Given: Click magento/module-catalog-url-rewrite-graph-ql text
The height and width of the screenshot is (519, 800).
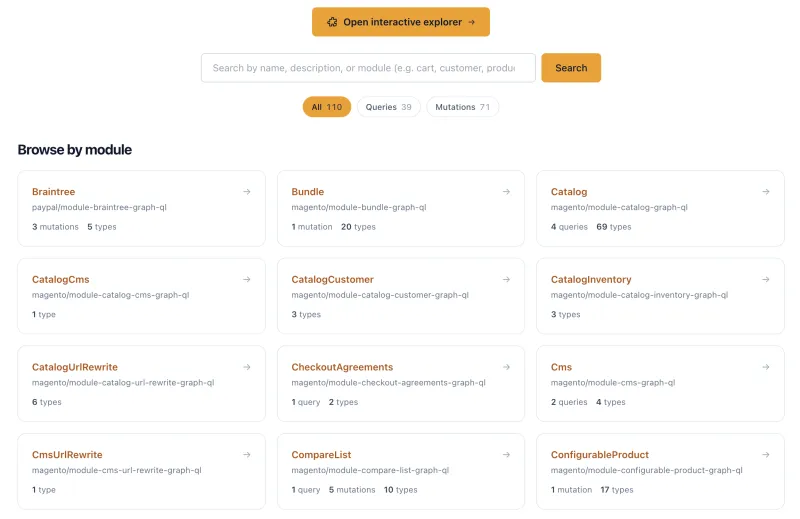Looking at the screenshot, I should (x=123, y=383).
